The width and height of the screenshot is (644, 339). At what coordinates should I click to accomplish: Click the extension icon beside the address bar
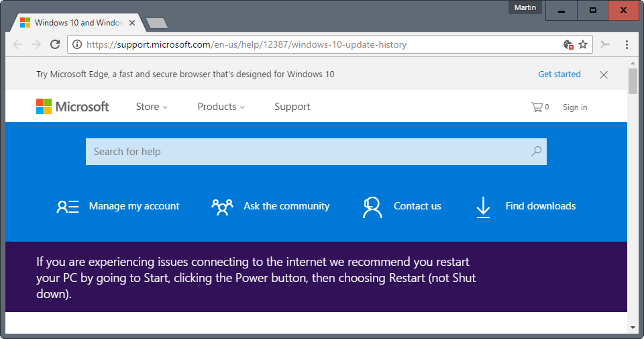pyautogui.click(x=605, y=44)
